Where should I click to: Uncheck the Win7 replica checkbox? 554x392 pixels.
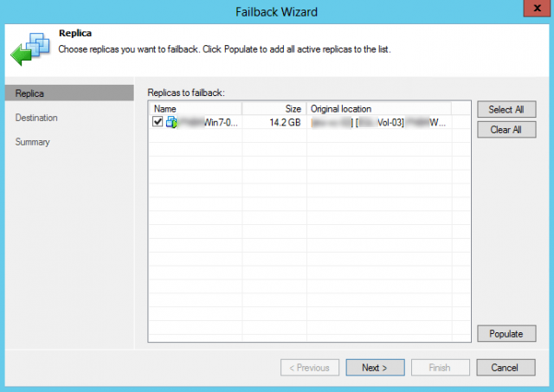pyautogui.click(x=158, y=123)
